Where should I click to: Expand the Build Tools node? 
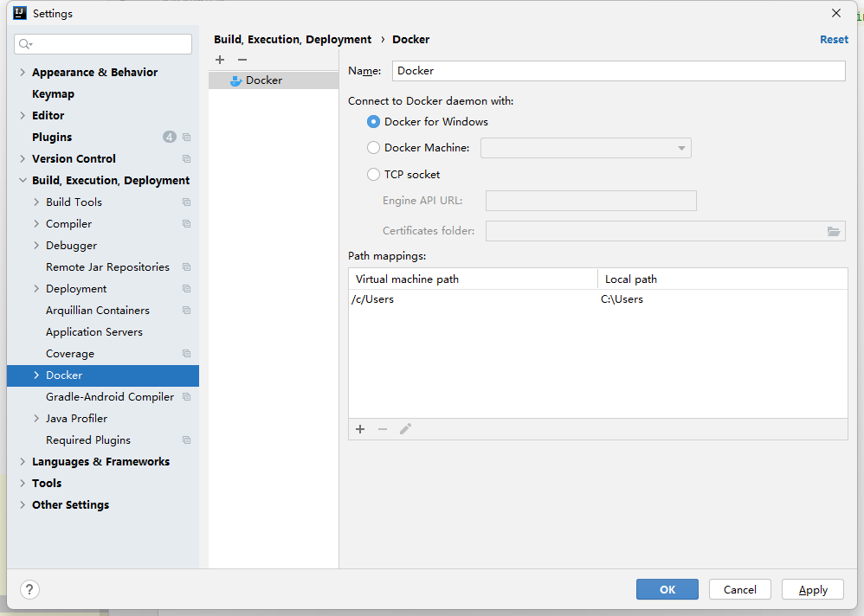click(36, 202)
